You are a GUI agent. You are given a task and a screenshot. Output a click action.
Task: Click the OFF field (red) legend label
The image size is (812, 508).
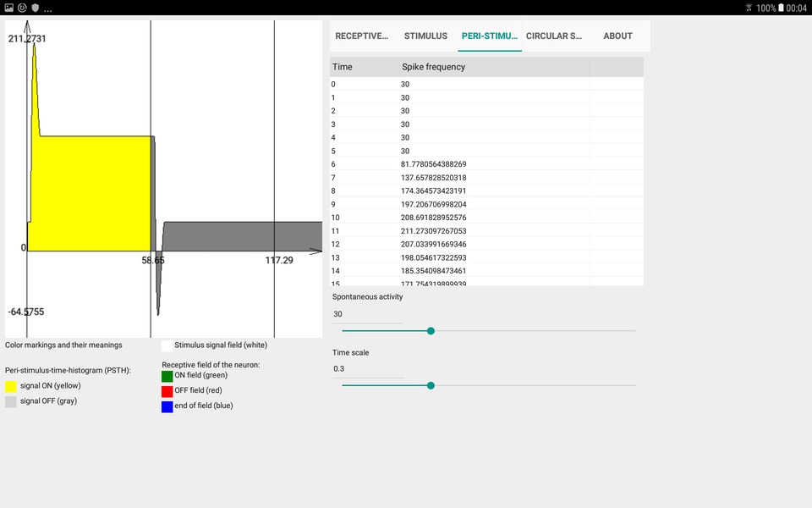[x=198, y=390]
